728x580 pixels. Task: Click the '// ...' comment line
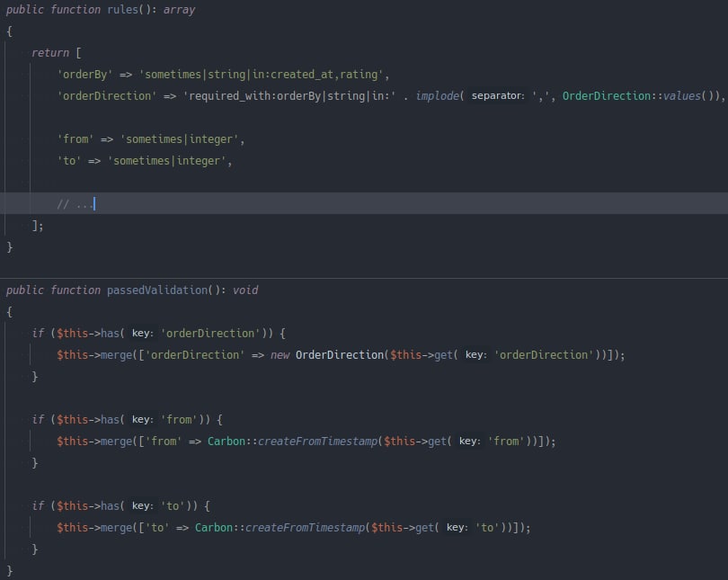tap(75, 204)
